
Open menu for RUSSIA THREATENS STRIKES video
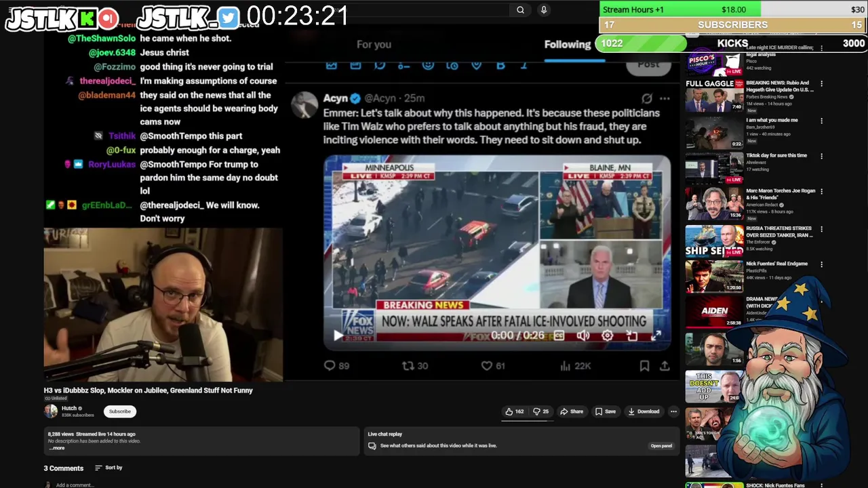[x=821, y=229]
